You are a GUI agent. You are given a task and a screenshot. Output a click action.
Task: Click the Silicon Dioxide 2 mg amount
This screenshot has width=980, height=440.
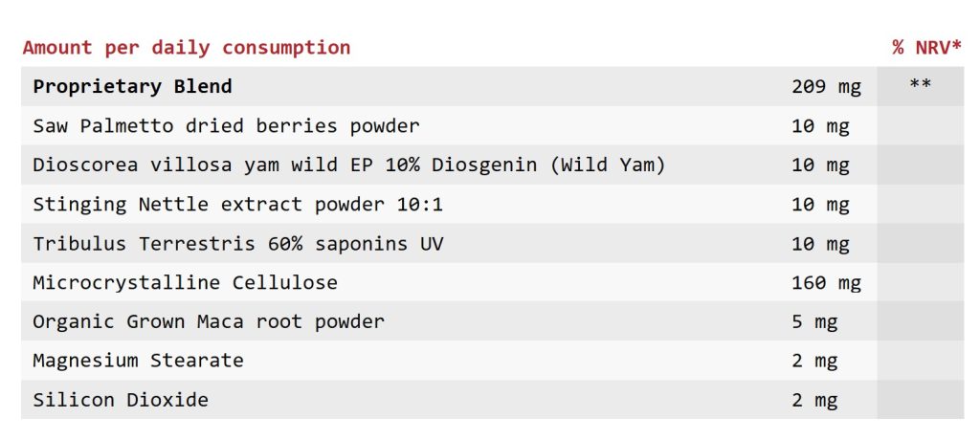click(815, 400)
